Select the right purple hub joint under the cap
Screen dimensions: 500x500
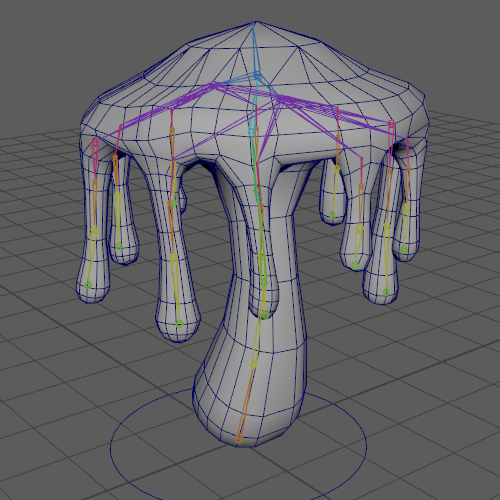pos(282,99)
